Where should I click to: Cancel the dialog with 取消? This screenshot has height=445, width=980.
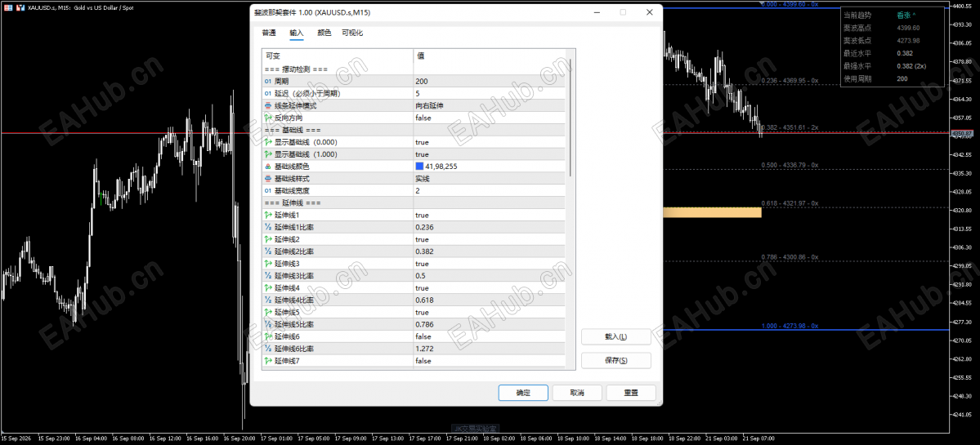(x=577, y=394)
